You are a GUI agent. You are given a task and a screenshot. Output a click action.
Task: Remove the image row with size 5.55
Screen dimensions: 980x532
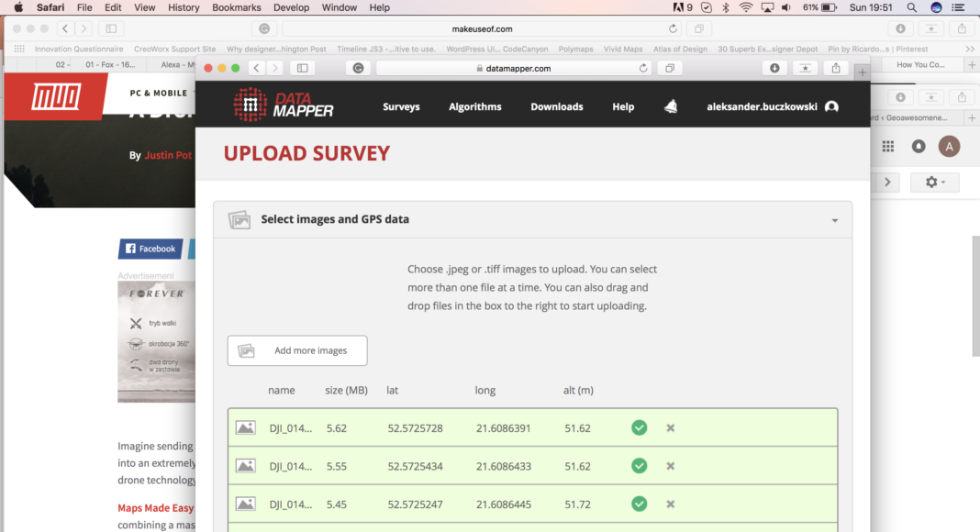tap(671, 466)
